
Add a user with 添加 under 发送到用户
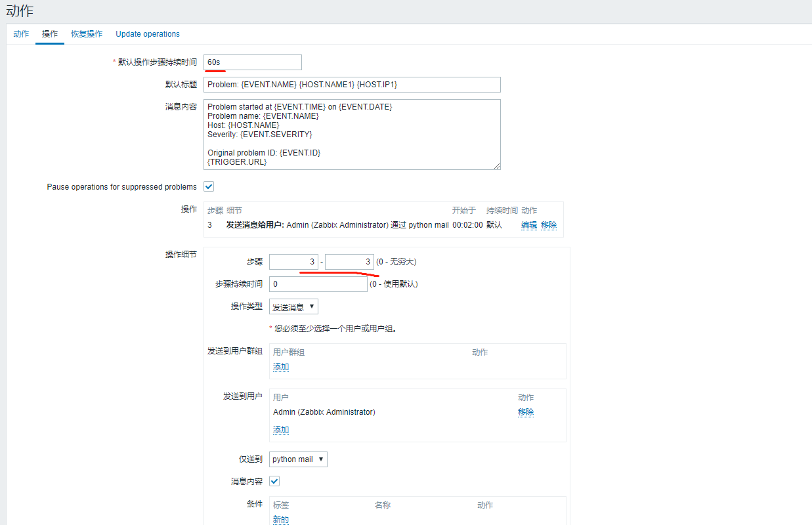pos(280,429)
